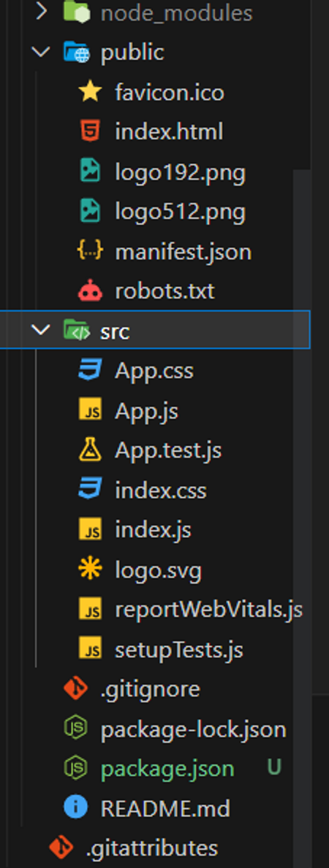This screenshot has height=868, width=329.
Task: Click the src folder code icon
Action: pos(77,331)
